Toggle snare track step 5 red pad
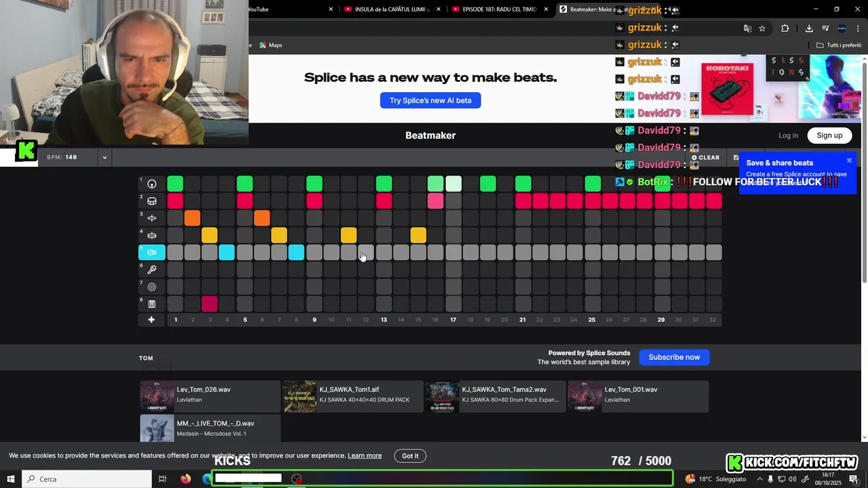Screen dimensions: 868x488 tap(245, 201)
